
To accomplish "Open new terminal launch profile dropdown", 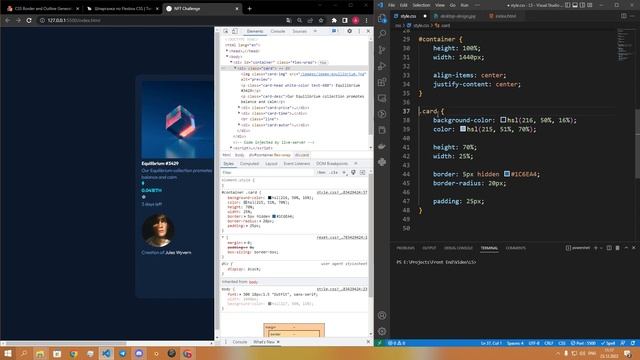I will coord(601,248).
